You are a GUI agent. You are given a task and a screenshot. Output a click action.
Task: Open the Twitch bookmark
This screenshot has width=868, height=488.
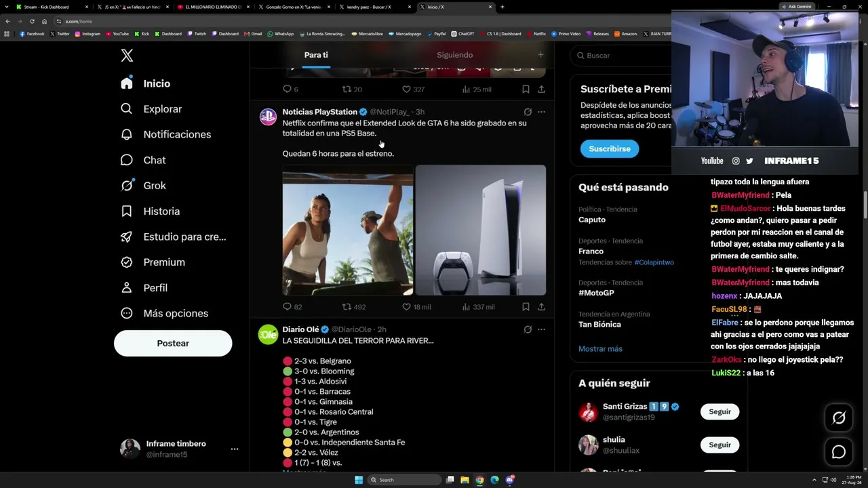click(197, 34)
